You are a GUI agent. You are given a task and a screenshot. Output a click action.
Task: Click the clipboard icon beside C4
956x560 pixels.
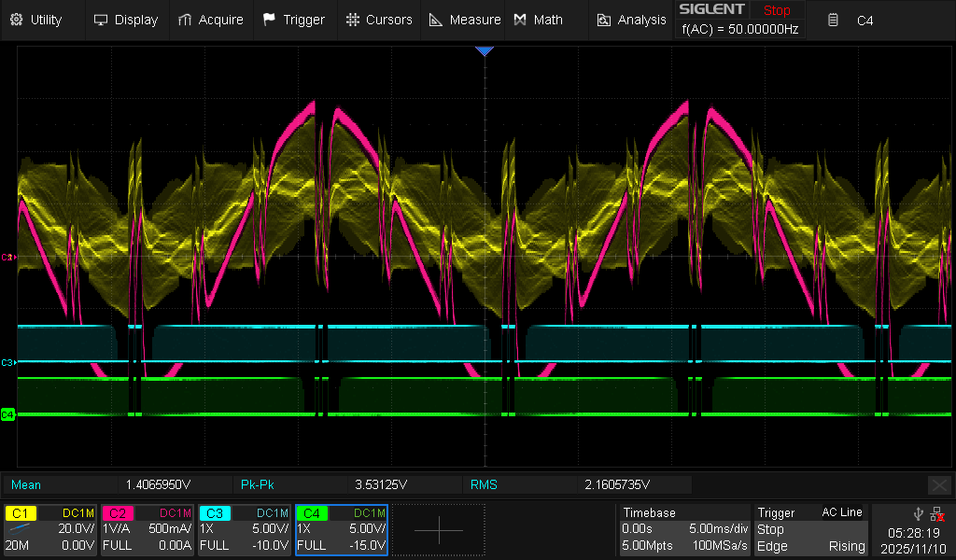834,20
